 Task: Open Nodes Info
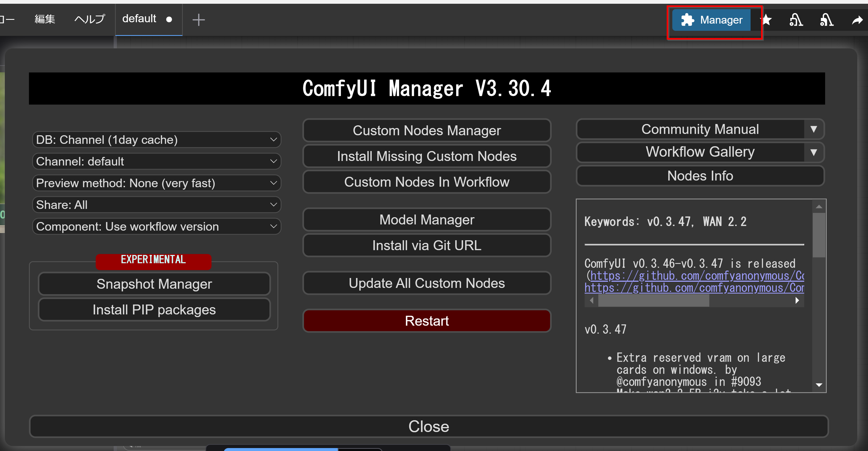(700, 176)
